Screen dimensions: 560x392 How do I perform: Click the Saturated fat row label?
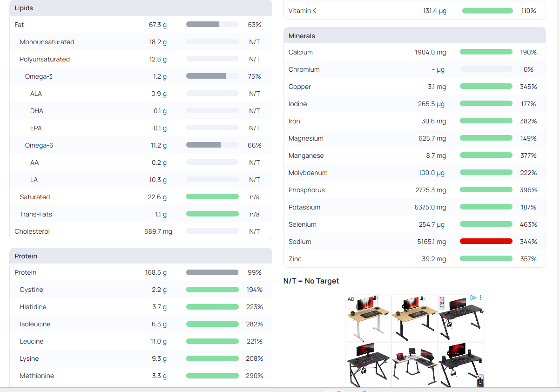pos(34,197)
